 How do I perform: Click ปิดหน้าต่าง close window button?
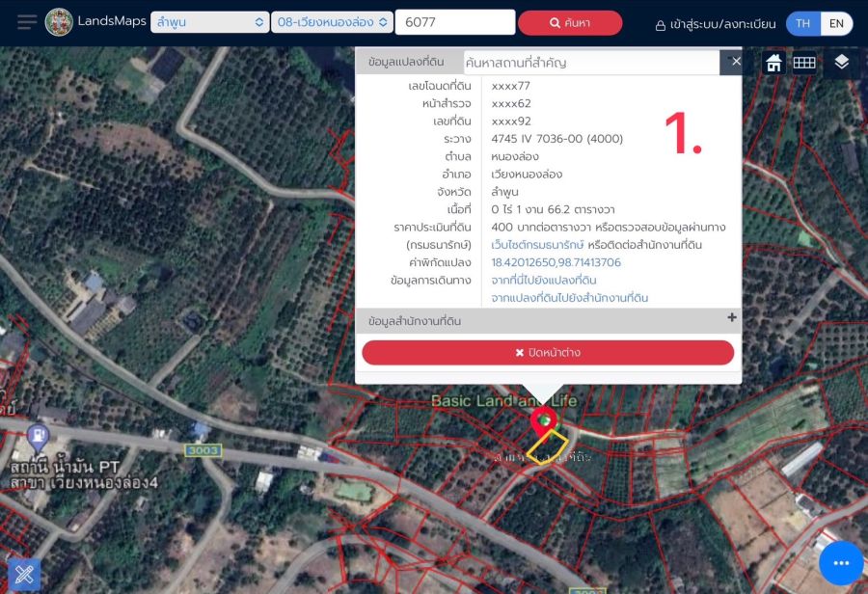tap(548, 353)
